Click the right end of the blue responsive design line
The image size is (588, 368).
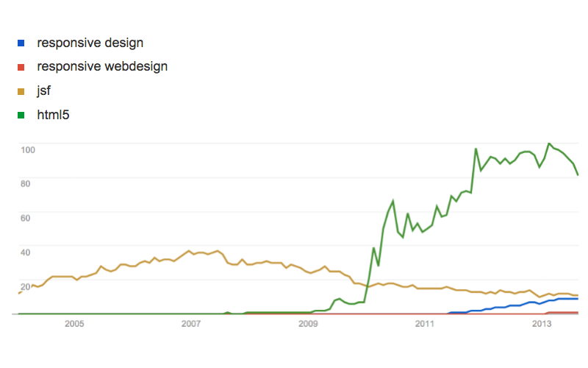tap(578, 299)
